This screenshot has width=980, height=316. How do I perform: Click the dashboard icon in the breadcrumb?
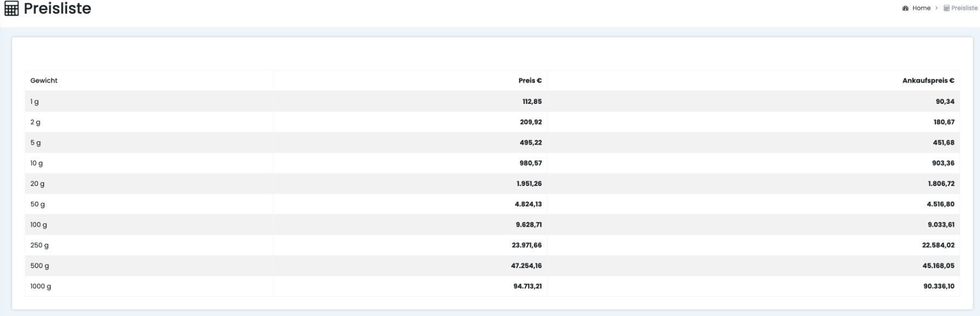[905, 8]
